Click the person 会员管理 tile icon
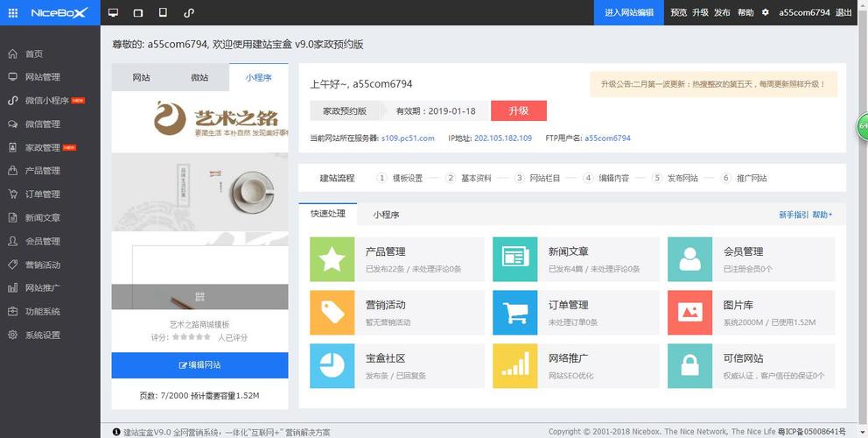The width and height of the screenshot is (868, 438). click(689, 259)
